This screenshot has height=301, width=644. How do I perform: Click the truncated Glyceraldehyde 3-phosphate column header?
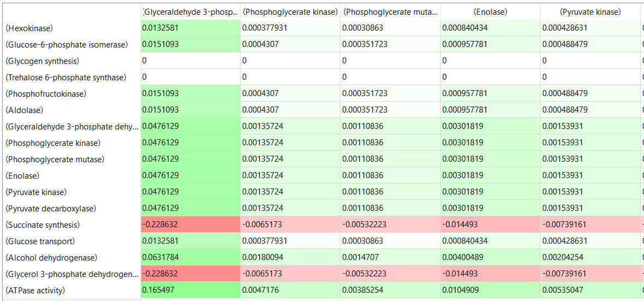[190, 11]
